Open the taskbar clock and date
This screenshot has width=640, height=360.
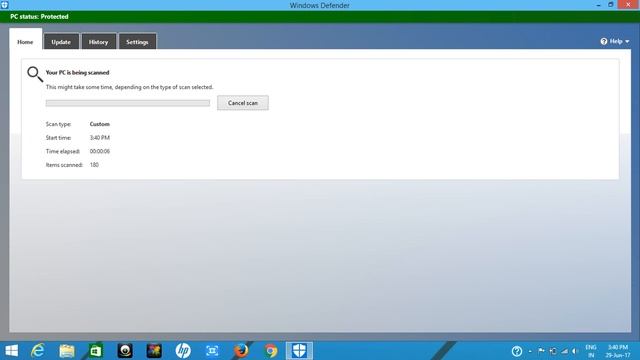(x=618, y=351)
